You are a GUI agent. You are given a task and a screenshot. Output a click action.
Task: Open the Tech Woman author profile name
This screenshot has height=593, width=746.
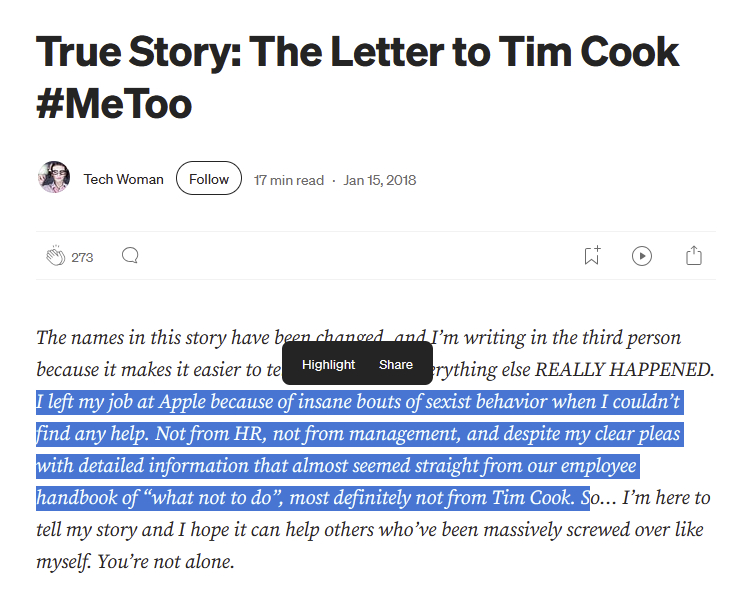tap(123, 180)
